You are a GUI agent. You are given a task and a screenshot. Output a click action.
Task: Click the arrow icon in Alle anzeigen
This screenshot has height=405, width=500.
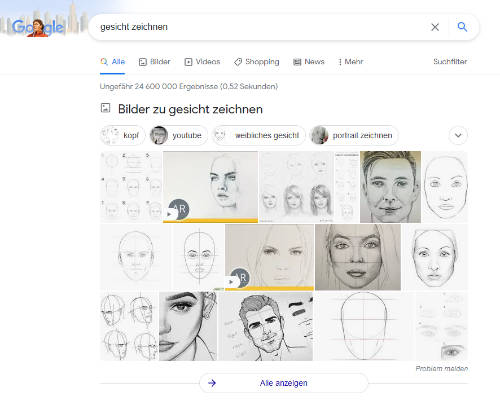point(212,383)
